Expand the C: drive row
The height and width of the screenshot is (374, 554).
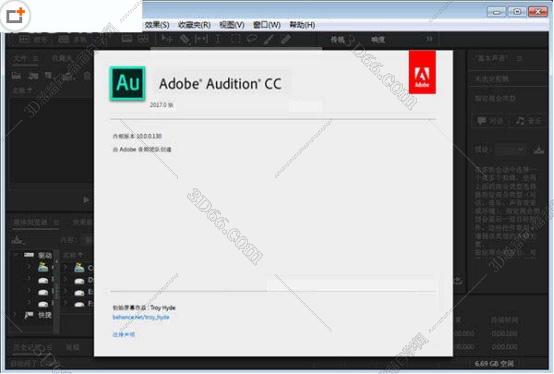65,268
